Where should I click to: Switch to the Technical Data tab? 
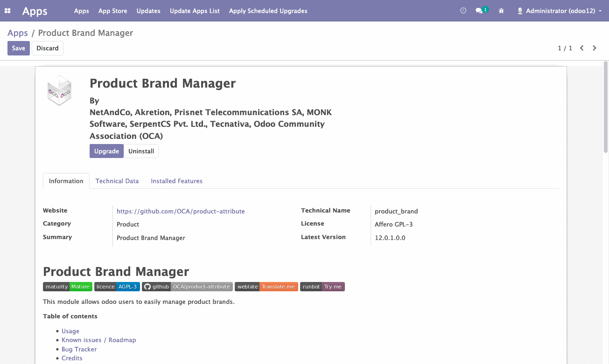[x=117, y=181]
